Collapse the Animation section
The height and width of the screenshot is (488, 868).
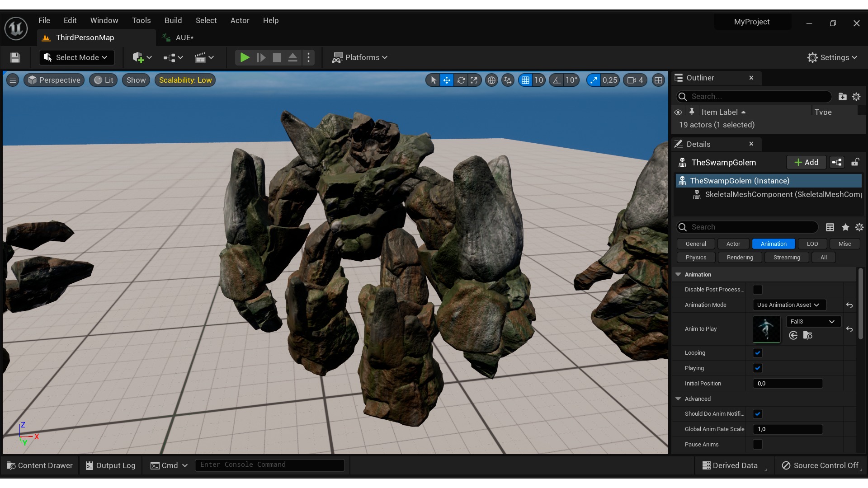678,274
